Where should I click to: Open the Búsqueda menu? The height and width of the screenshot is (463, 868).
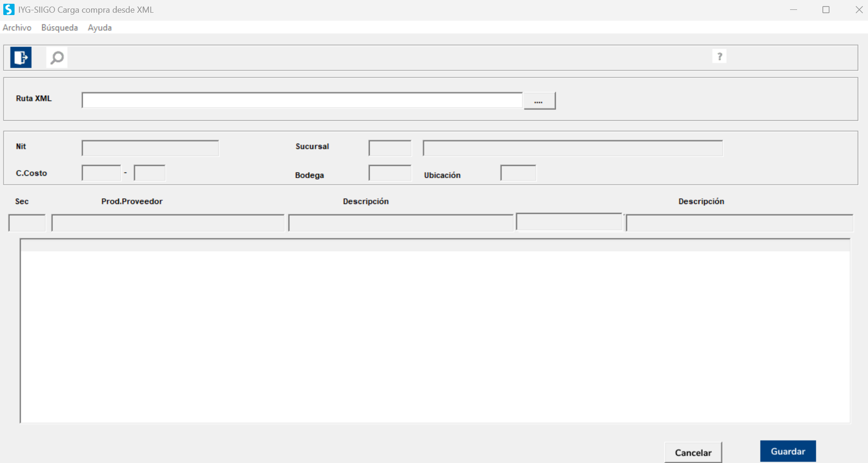[59, 28]
